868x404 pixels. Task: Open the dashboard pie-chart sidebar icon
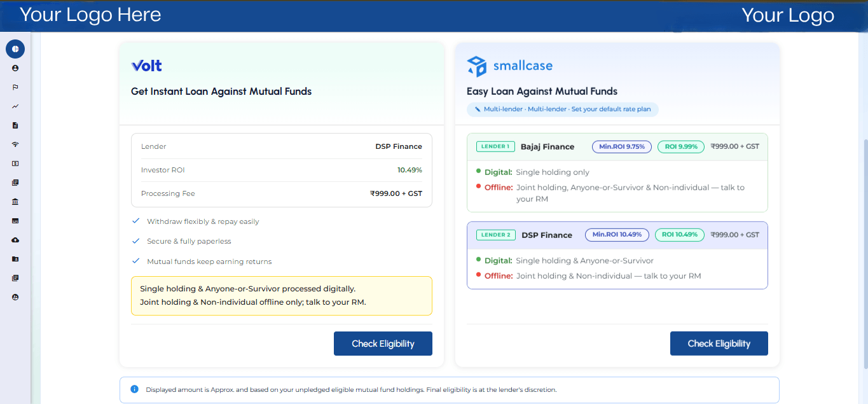15,48
